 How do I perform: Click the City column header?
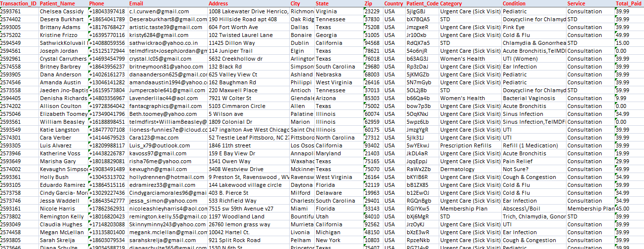point(302,3)
